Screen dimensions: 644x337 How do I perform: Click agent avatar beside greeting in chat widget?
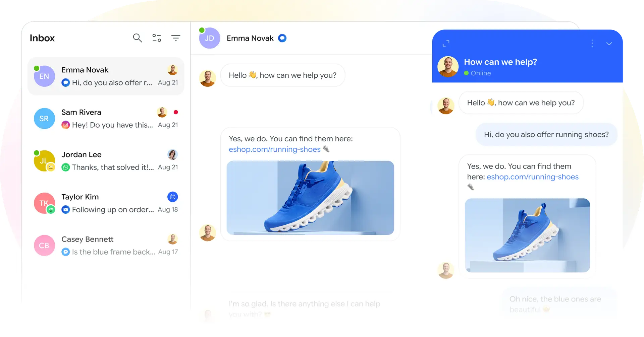pos(446,106)
